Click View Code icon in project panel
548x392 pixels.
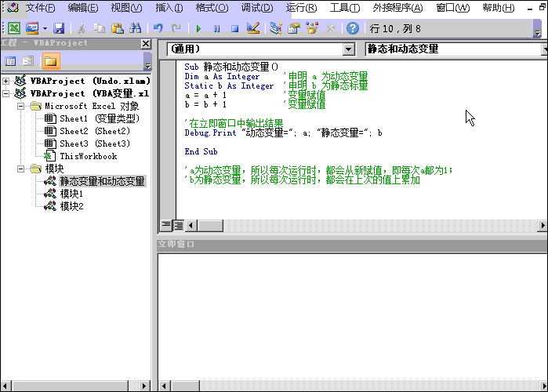point(10,61)
